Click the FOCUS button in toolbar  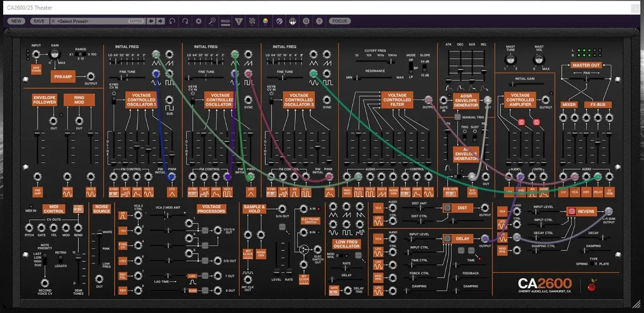[x=340, y=21]
